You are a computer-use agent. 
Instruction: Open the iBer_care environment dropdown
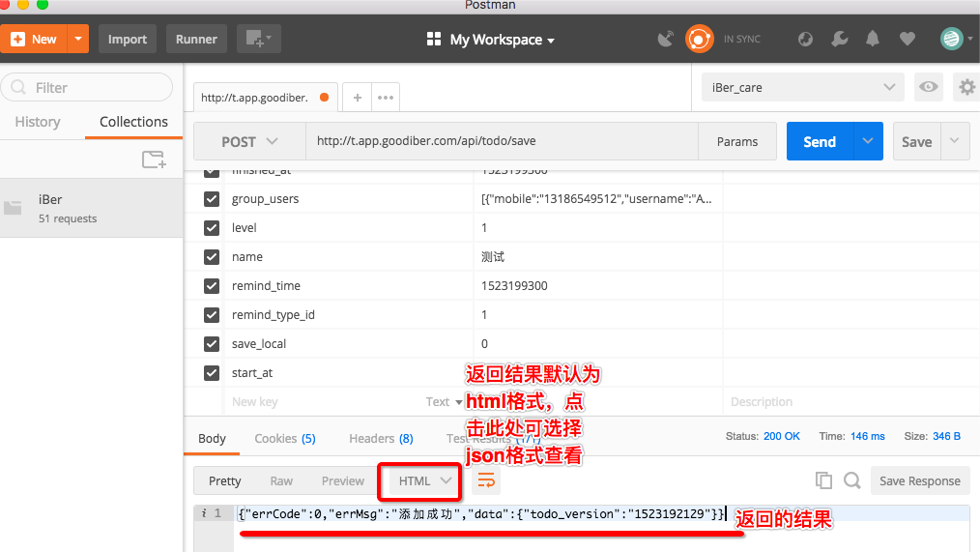click(x=803, y=88)
